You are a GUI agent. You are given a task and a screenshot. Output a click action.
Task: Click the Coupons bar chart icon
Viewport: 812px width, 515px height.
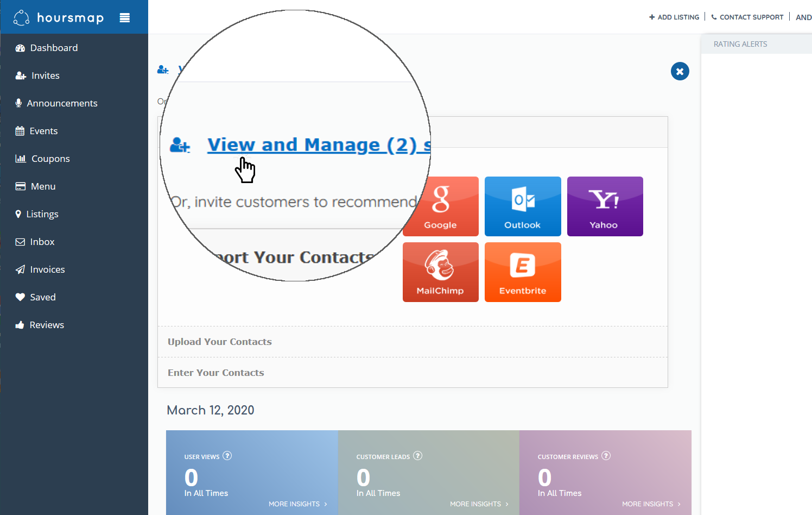(x=21, y=159)
